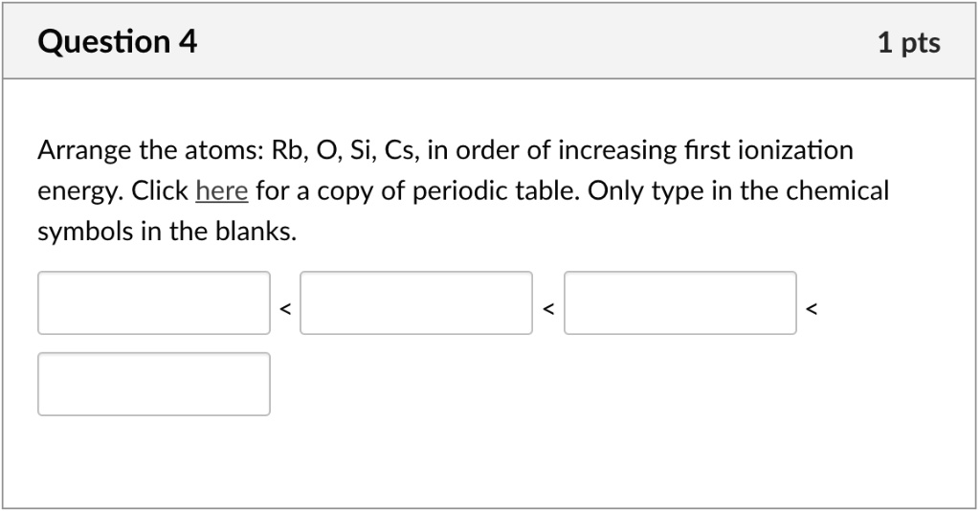The width and height of the screenshot is (980, 511).
Task: Click the word "Arrange" in the prompt
Action: pyautogui.click(x=83, y=151)
